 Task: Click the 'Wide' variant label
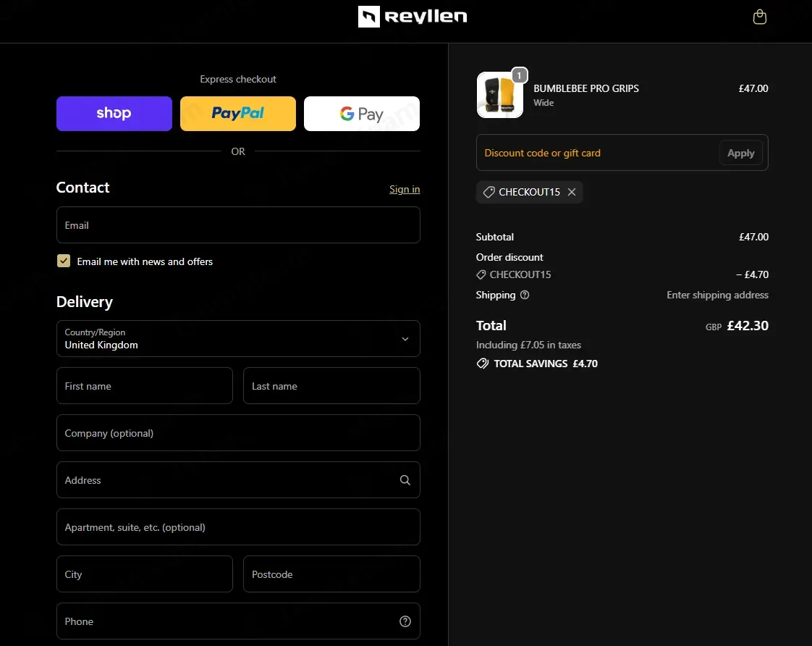(x=544, y=103)
